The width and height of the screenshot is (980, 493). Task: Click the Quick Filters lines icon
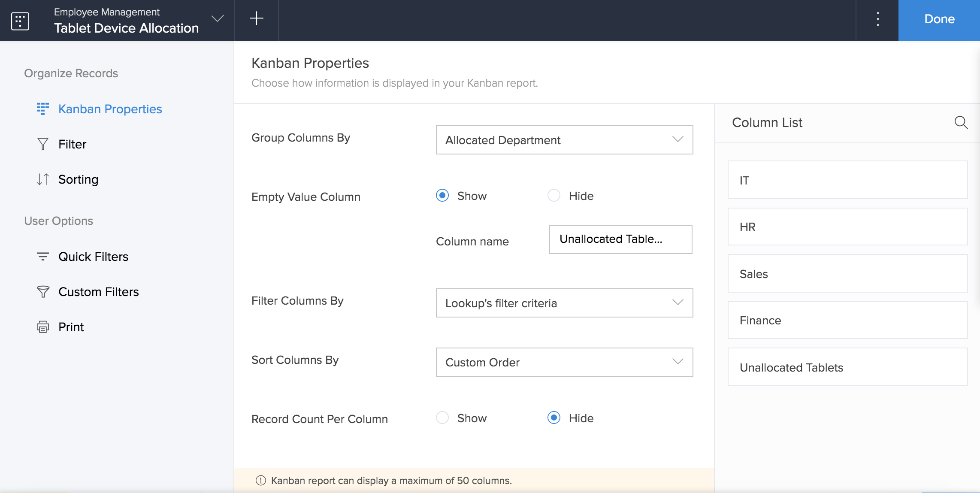pyautogui.click(x=42, y=257)
